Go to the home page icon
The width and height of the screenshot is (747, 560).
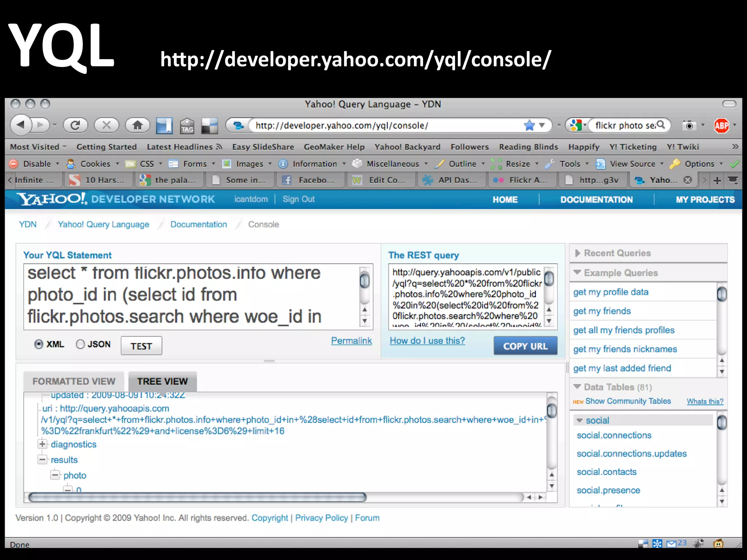tap(138, 125)
